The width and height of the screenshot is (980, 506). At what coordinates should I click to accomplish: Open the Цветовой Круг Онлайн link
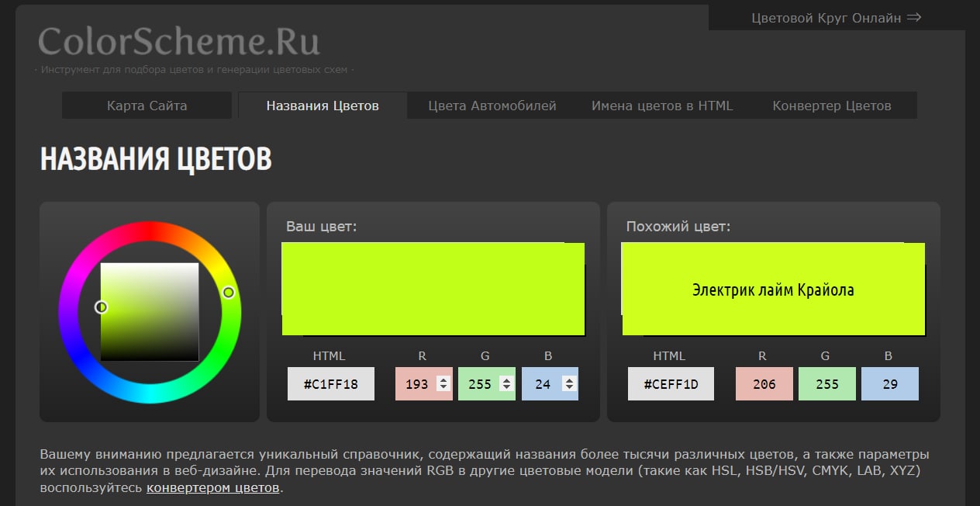tap(836, 18)
